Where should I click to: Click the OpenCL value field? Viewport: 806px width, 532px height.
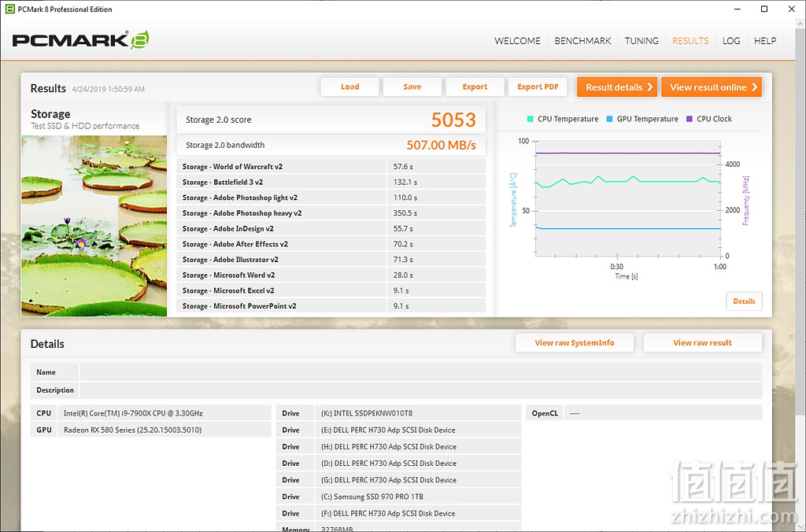pos(663,413)
